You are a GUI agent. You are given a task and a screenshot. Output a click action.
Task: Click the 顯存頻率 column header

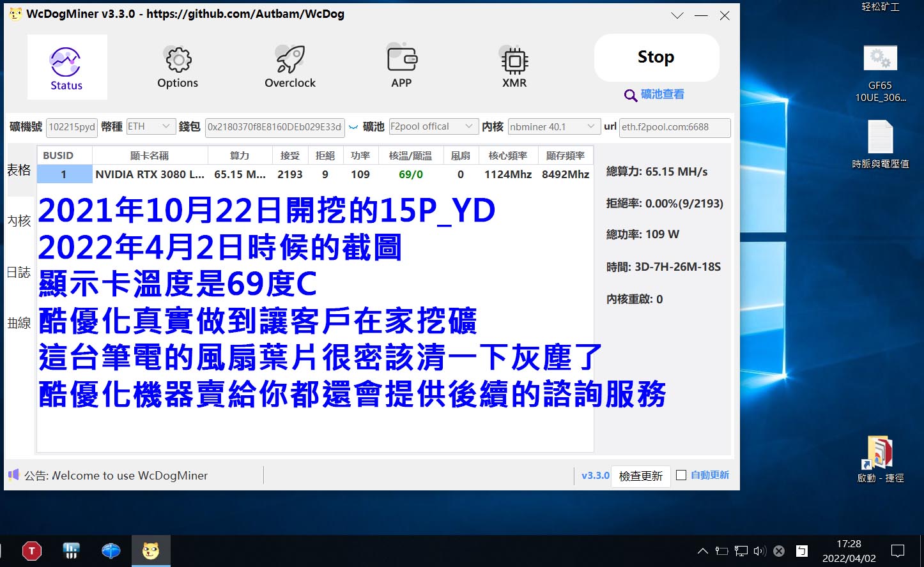(x=566, y=156)
